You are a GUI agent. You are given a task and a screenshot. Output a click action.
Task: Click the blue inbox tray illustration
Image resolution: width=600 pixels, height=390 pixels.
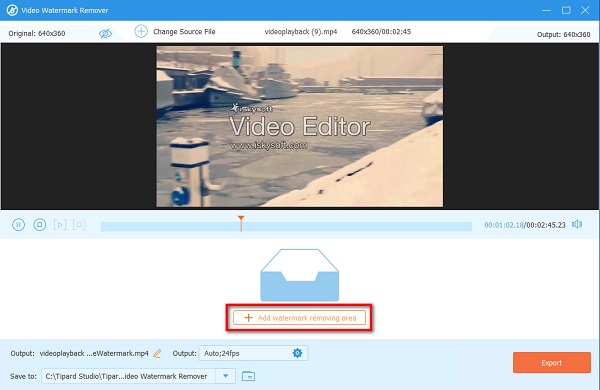299,275
